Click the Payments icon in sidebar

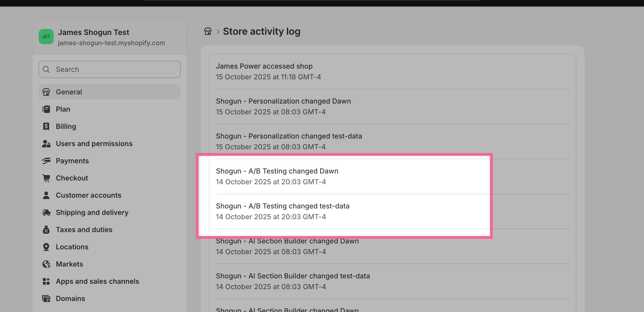pos(46,161)
